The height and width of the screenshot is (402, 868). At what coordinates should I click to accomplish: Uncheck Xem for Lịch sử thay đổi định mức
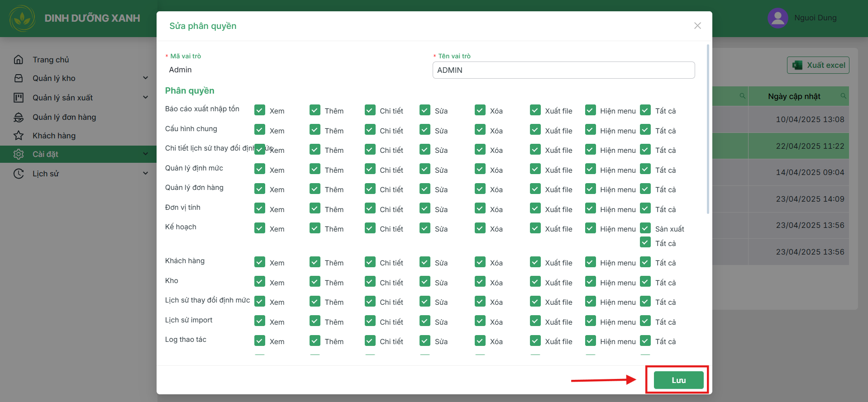[x=260, y=302]
